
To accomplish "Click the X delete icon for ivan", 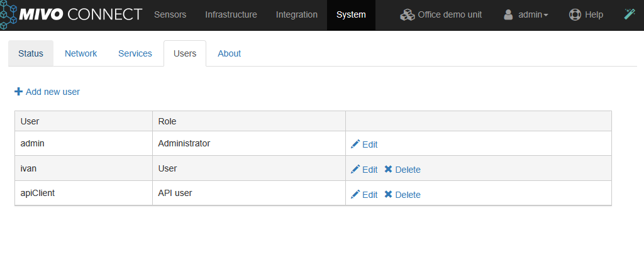I will (x=388, y=170).
